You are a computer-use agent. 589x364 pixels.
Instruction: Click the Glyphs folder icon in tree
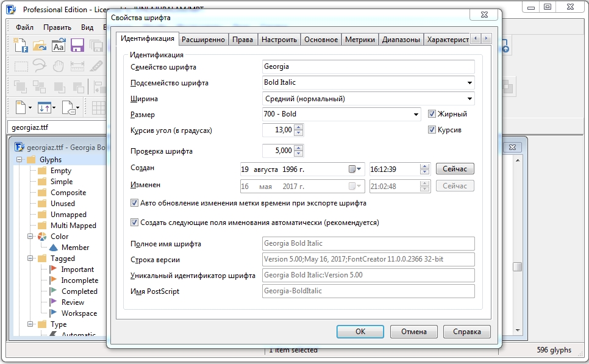coord(31,159)
